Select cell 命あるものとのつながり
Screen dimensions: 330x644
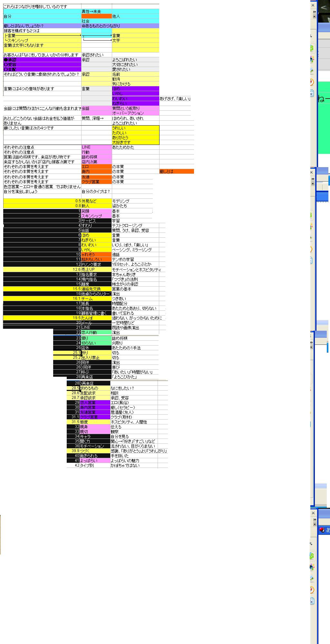[x=120, y=26]
